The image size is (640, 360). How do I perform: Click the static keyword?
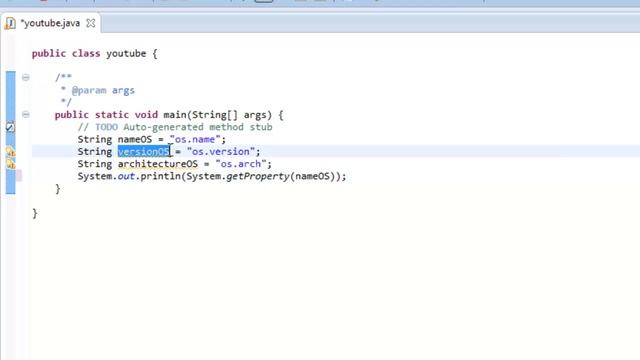click(x=112, y=115)
